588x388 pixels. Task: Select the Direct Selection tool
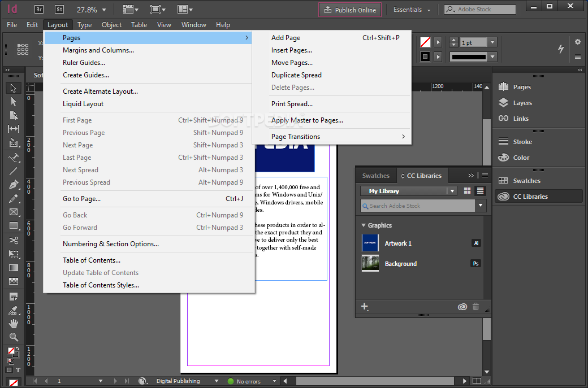coord(14,102)
